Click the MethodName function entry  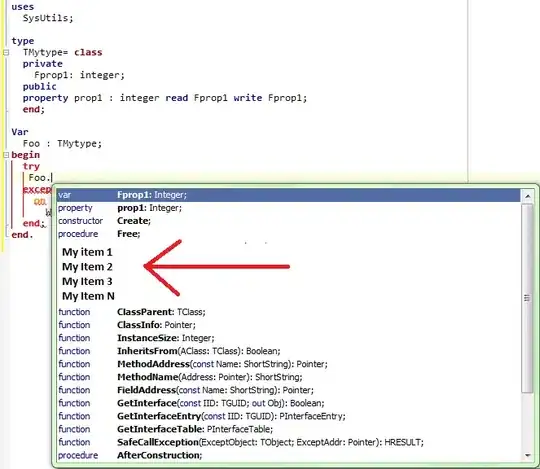pyautogui.click(x=289, y=377)
